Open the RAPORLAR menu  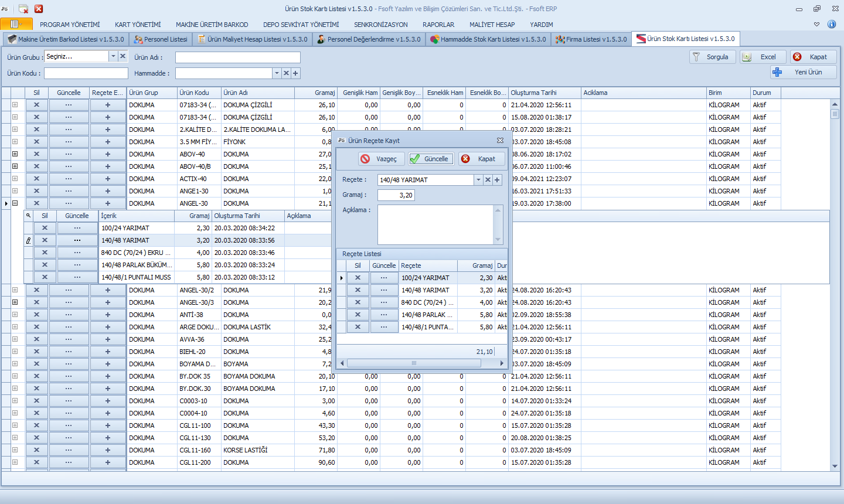coord(438,25)
